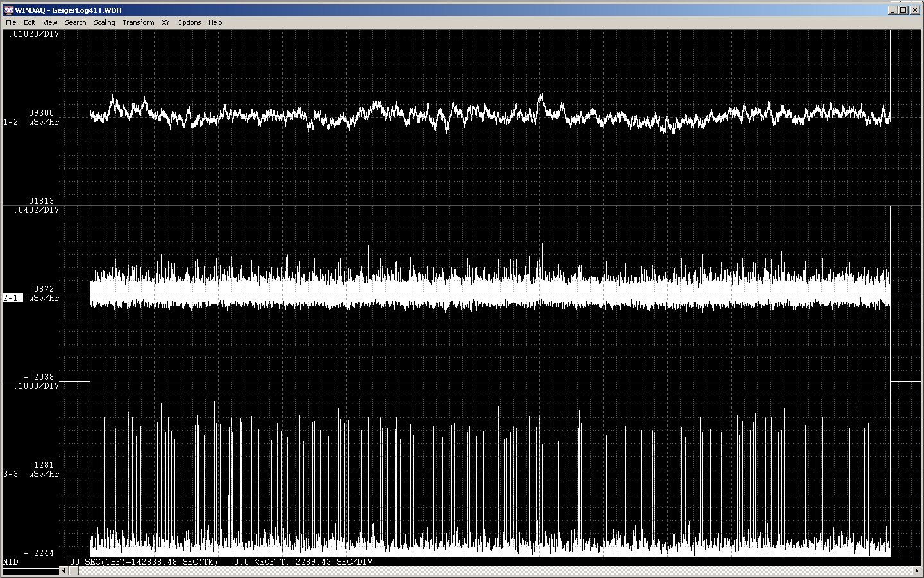Open the Help menu
This screenshot has height=578, width=924.
click(215, 22)
